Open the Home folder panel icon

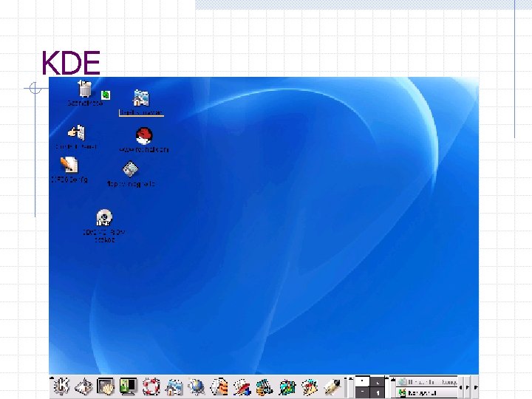click(x=174, y=386)
